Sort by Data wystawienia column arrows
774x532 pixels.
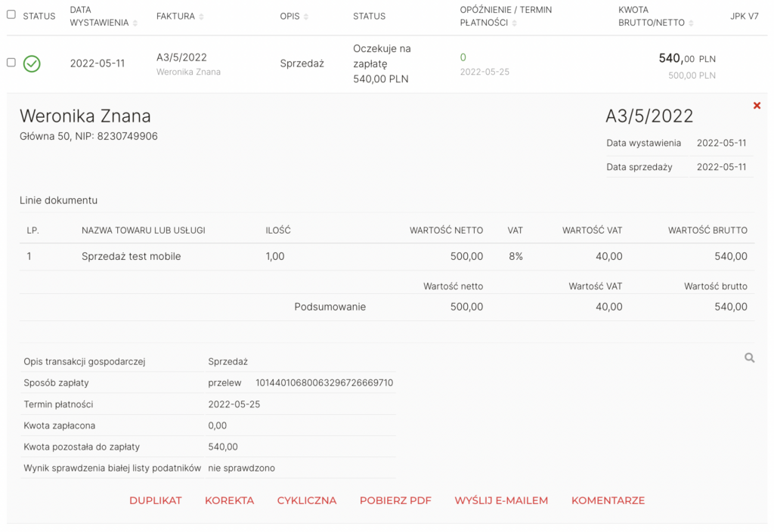click(135, 23)
